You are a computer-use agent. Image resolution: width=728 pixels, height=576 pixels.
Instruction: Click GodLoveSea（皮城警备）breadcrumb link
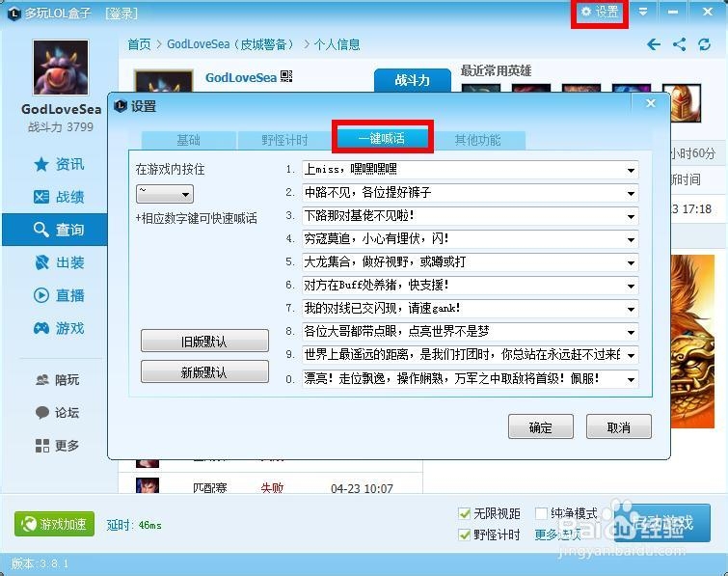click(x=231, y=44)
